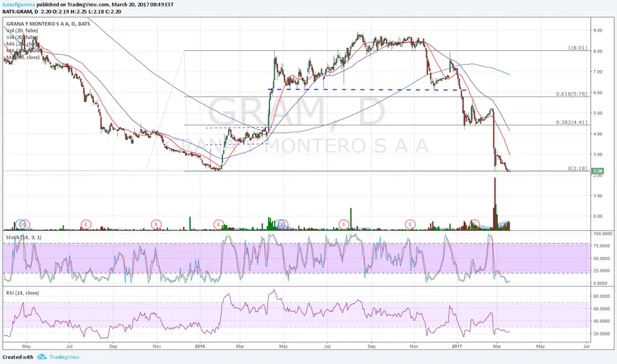Click the earnings marker above second Nov label
617x364 pixels.
click(410, 224)
